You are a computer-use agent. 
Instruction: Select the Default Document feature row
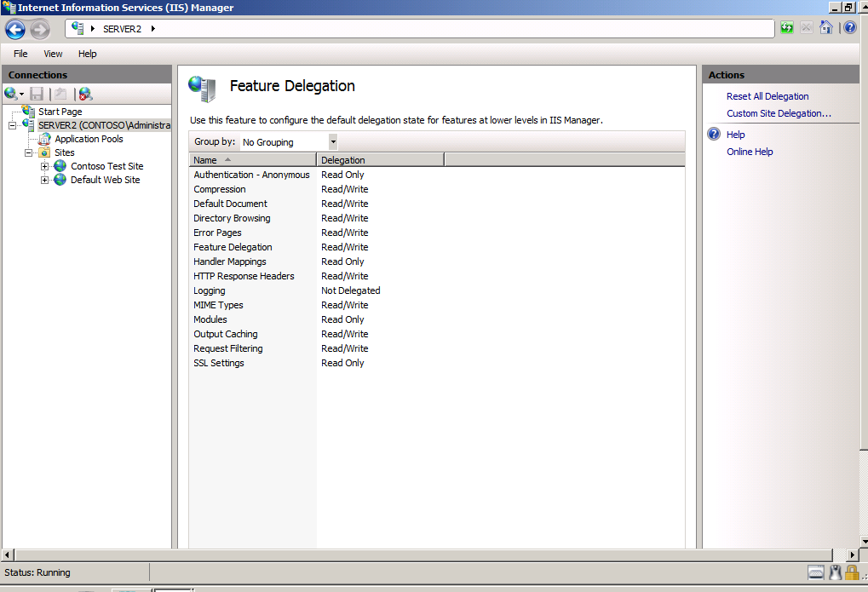pos(437,204)
